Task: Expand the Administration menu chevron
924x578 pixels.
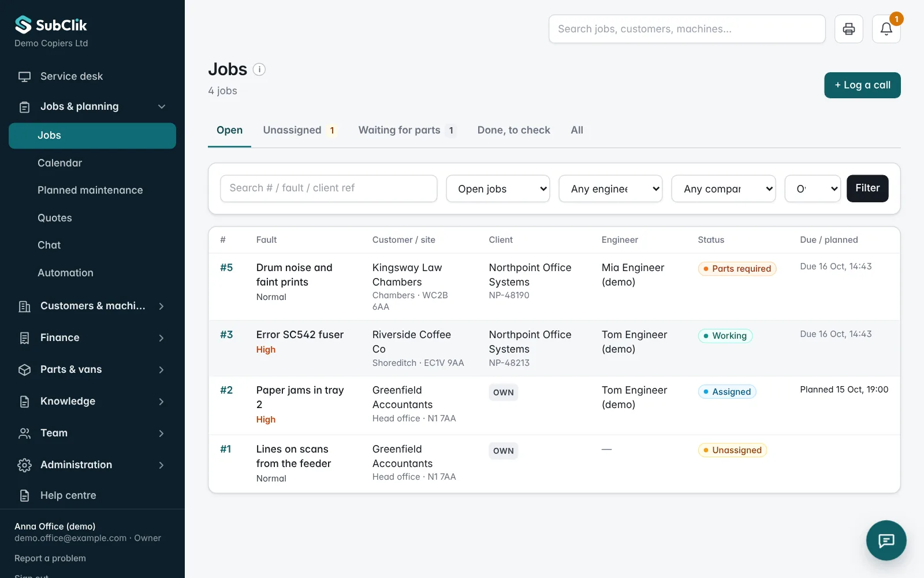Action: click(162, 465)
